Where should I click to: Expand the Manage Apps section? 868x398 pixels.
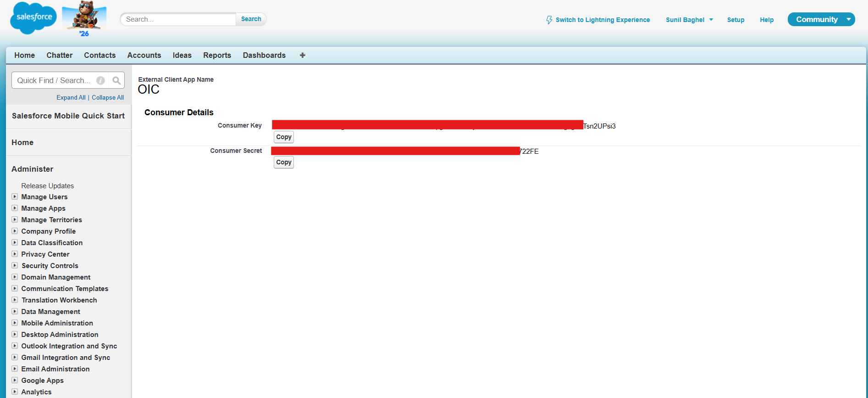(x=15, y=208)
